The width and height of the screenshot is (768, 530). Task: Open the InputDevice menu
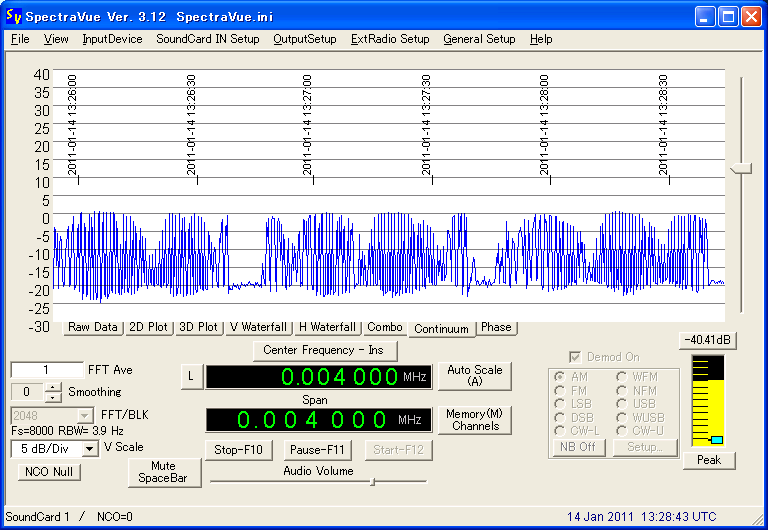pyautogui.click(x=112, y=39)
